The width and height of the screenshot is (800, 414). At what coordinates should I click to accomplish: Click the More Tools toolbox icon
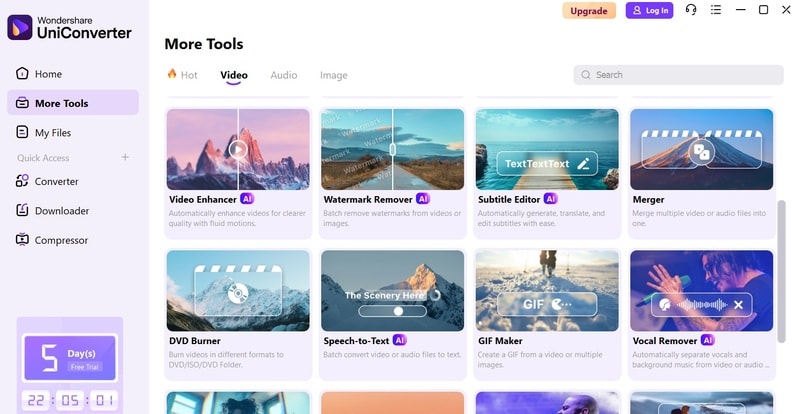click(22, 103)
